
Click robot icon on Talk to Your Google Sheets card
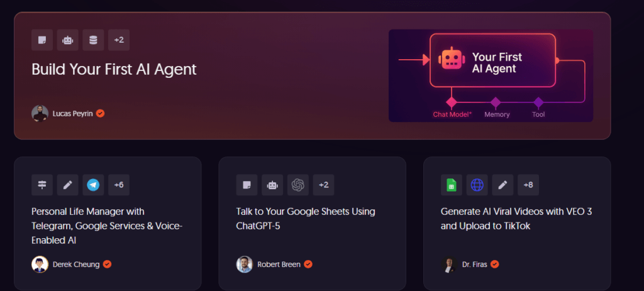point(272,185)
